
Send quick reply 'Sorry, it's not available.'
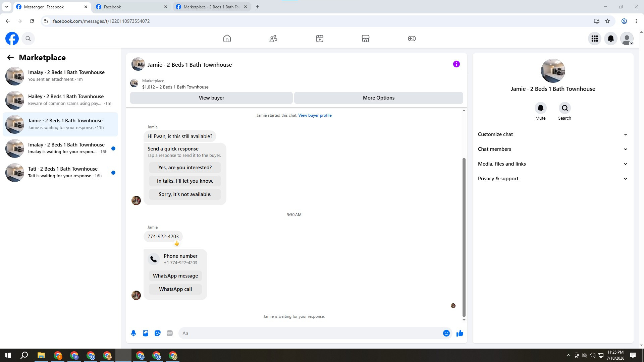(185, 194)
